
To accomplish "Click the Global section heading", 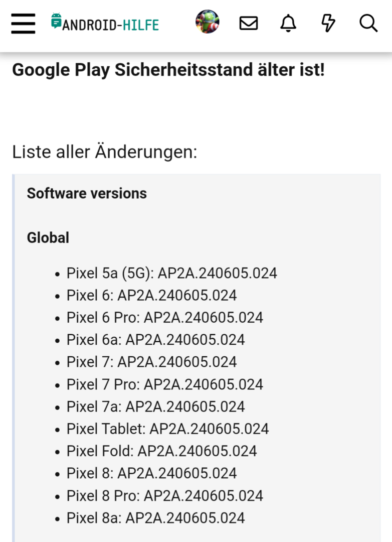I will pyautogui.click(x=48, y=237).
